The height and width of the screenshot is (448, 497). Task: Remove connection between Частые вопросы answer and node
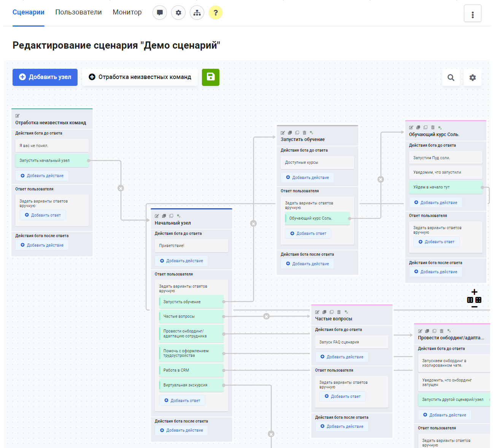(x=267, y=316)
